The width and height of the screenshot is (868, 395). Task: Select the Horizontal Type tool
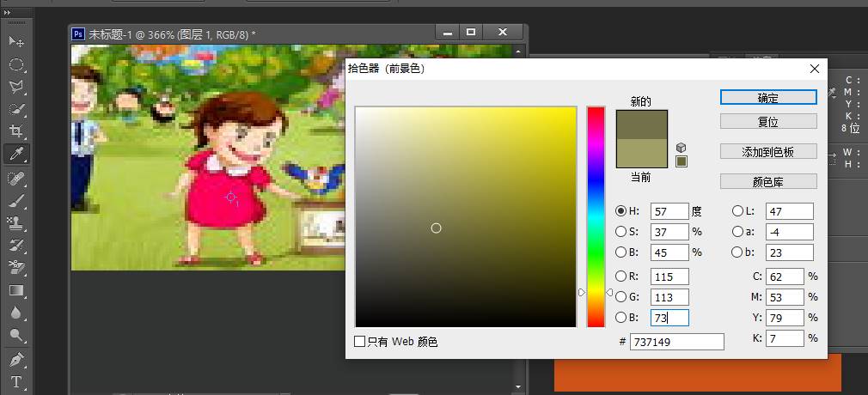[16, 382]
